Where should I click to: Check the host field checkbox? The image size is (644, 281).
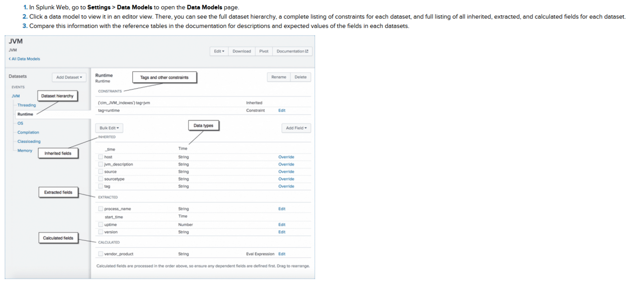pyautogui.click(x=100, y=157)
